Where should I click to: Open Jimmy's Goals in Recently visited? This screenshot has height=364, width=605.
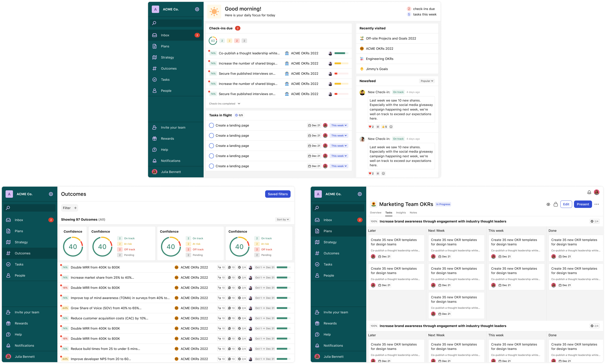click(377, 69)
